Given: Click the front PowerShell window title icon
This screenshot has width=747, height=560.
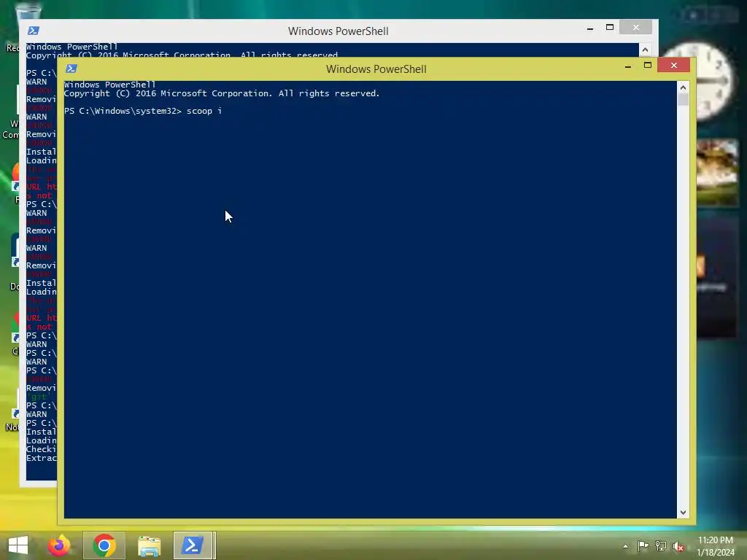Looking at the screenshot, I should [71, 69].
